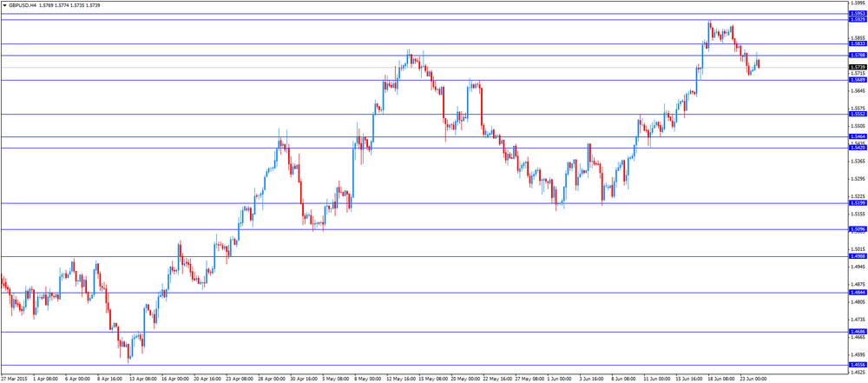The image size is (868, 383).
Task: Click the 28 Apr 00:00 time label
Action: click(x=273, y=380)
